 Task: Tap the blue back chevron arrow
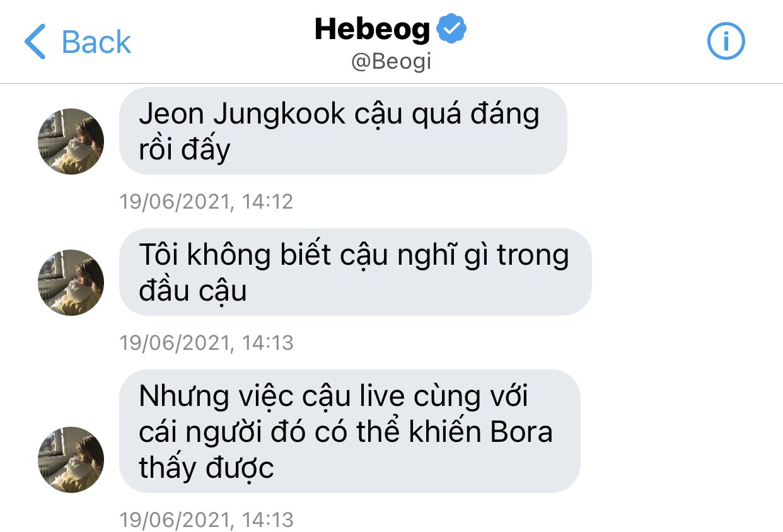click(35, 42)
